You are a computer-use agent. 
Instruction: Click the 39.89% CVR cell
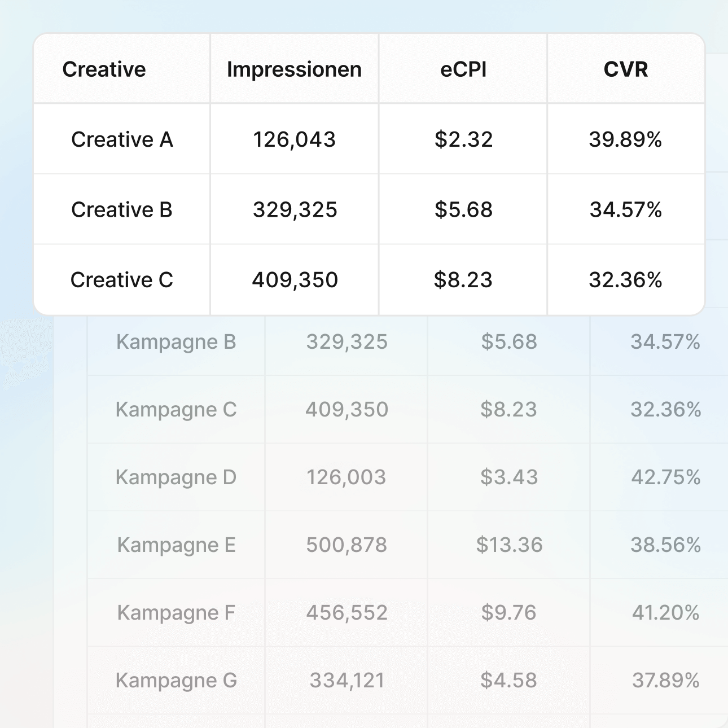click(625, 139)
